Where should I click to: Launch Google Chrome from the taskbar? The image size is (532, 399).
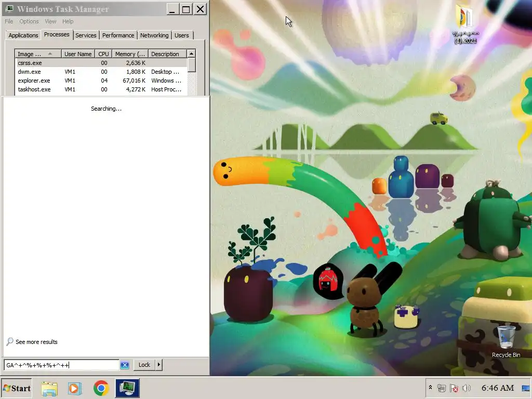point(101,388)
